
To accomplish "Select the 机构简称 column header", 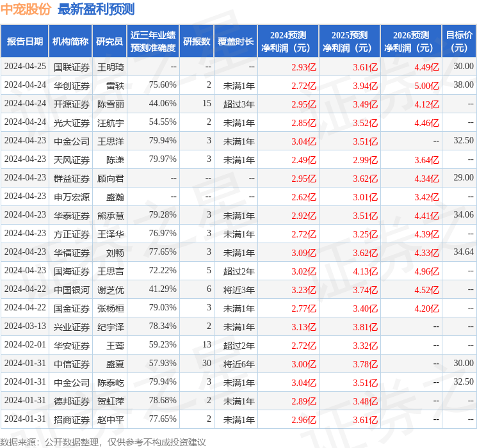I will [x=70, y=42].
